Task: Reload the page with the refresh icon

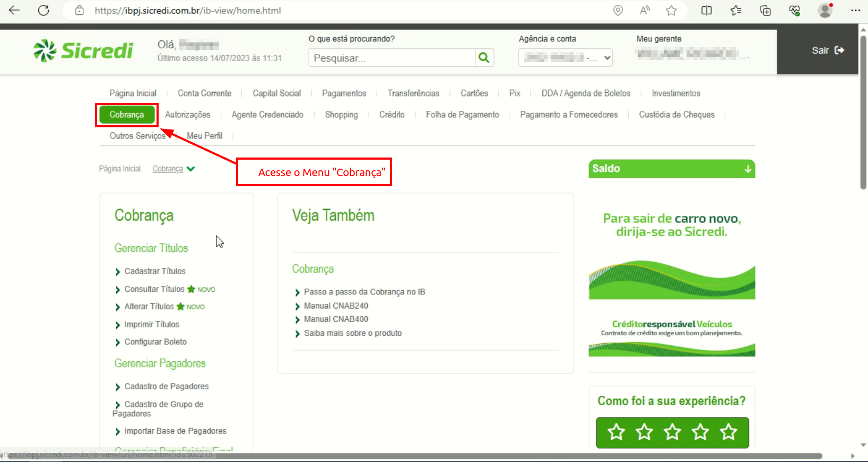Action: coord(44,10)
